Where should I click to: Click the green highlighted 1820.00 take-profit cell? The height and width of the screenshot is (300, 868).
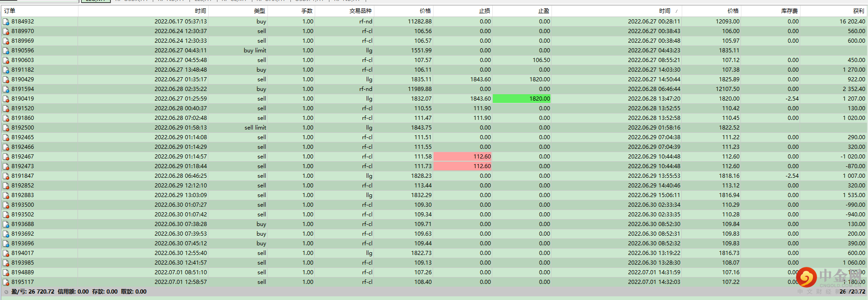tap(522, 99)
